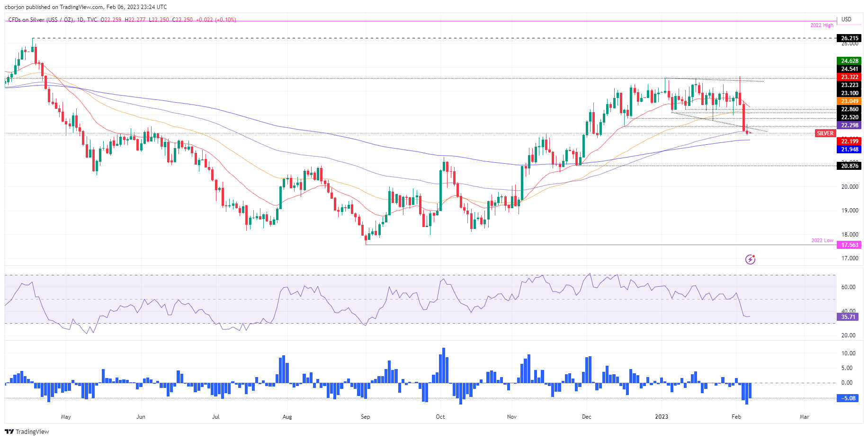The width and height of the screenshot is (868, 440).
Task: Open the USD currency selector
Action: pos(846,19)
